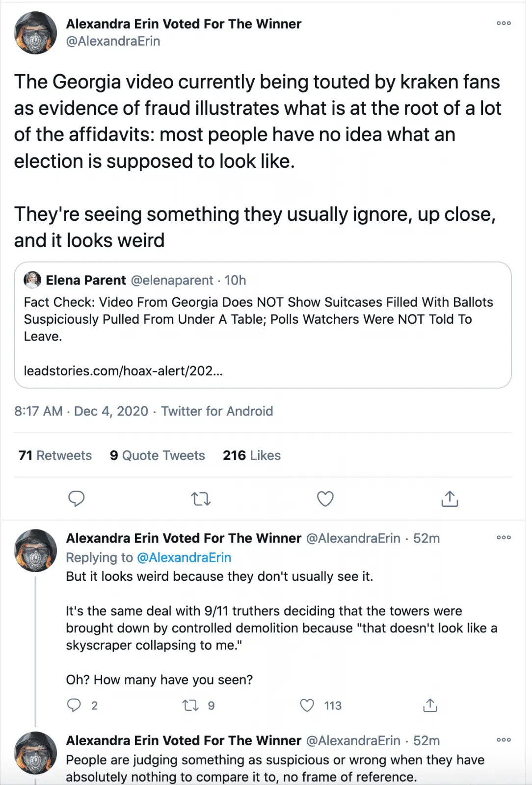Open the leadstories.com hoax-alert link
This screenshot has width=532, height=785.
123,370
